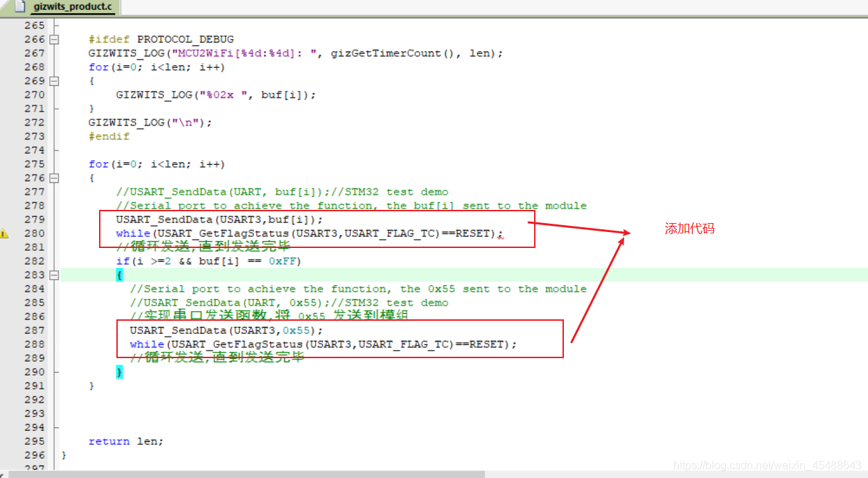Image resolution: width=868 pixels, height=478 pixels.
Task: Collapse the brace block starting at line 276
Action: (x=54, y=178)
